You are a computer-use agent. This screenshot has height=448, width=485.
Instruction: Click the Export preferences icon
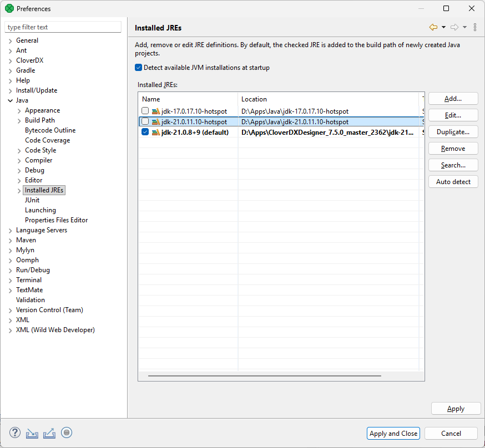click(49, 433)
